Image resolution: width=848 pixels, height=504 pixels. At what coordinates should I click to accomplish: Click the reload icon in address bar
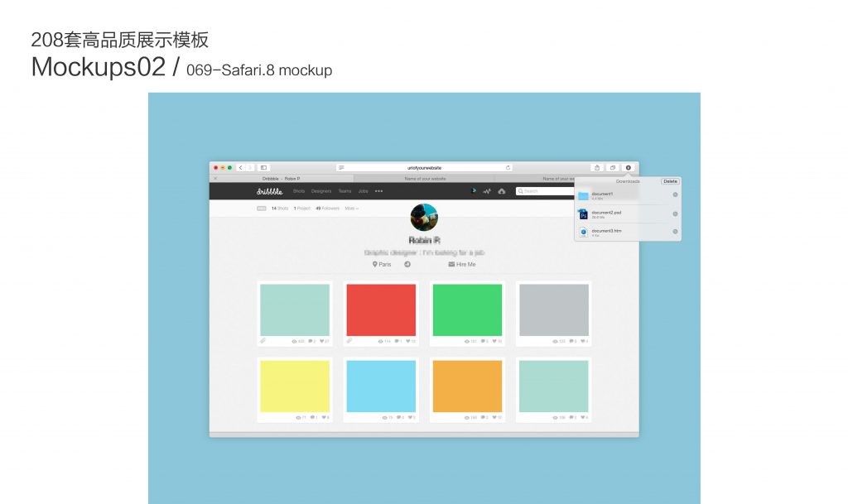tap(508, 167)
